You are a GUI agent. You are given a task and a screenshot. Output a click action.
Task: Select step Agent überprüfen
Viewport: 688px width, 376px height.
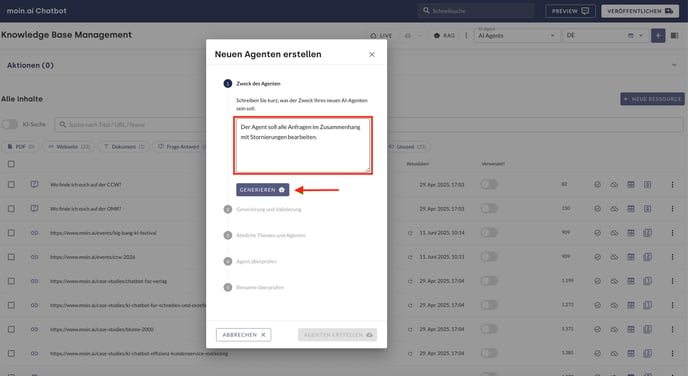(251, 261)
